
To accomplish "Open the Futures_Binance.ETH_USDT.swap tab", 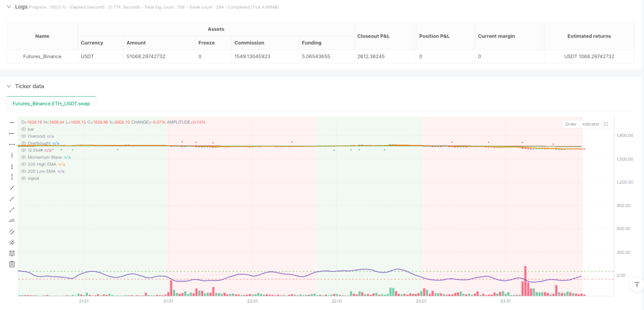I will point(51,103).
